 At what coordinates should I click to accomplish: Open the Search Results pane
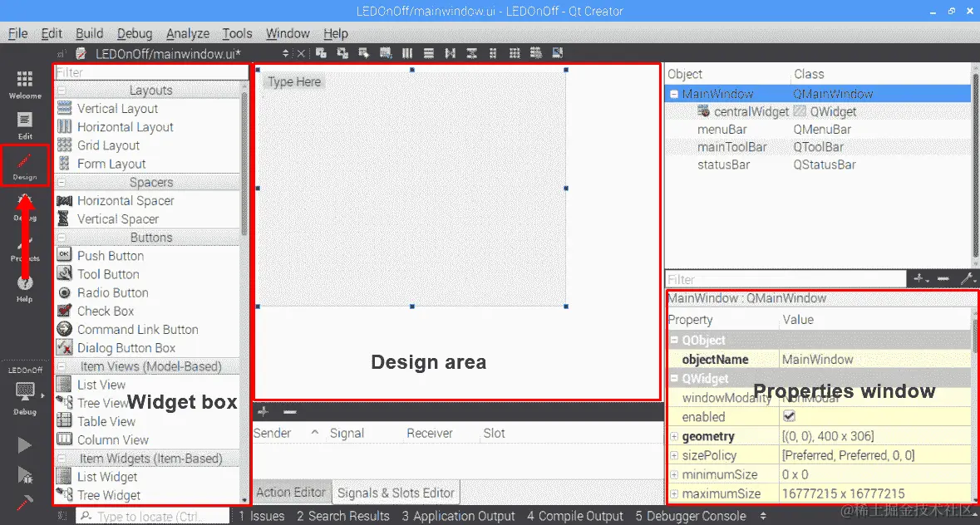(x=342, y=516)
